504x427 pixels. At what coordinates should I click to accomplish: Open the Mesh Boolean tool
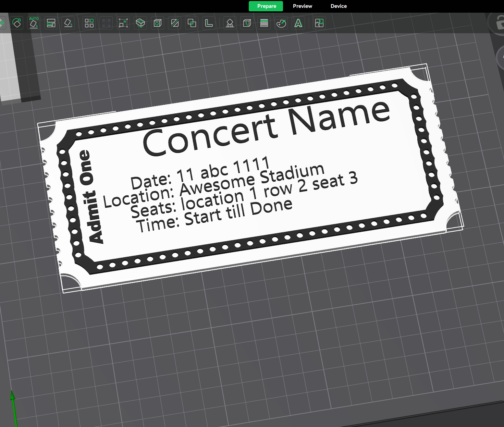192,23
